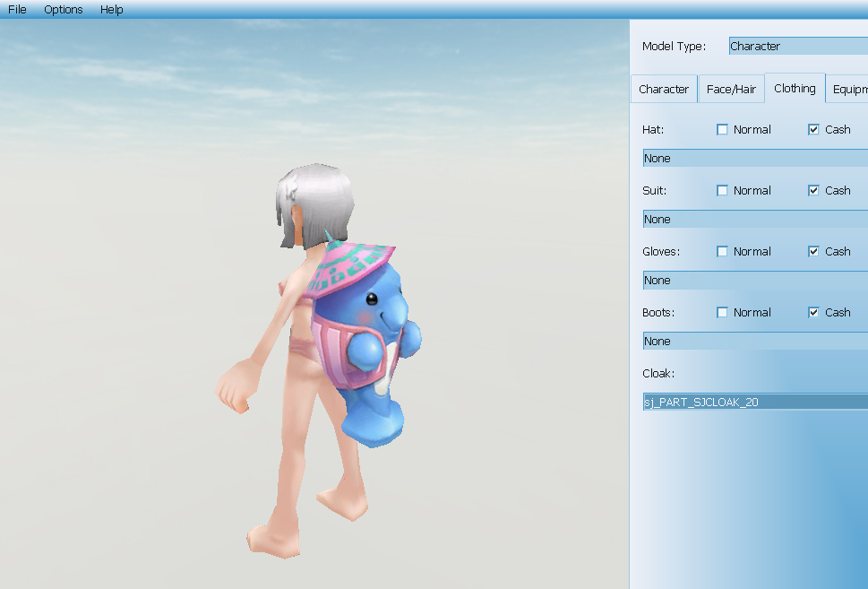Expand the Model Type dropdown
Screen dimensions: 868x589
[797, 47]
